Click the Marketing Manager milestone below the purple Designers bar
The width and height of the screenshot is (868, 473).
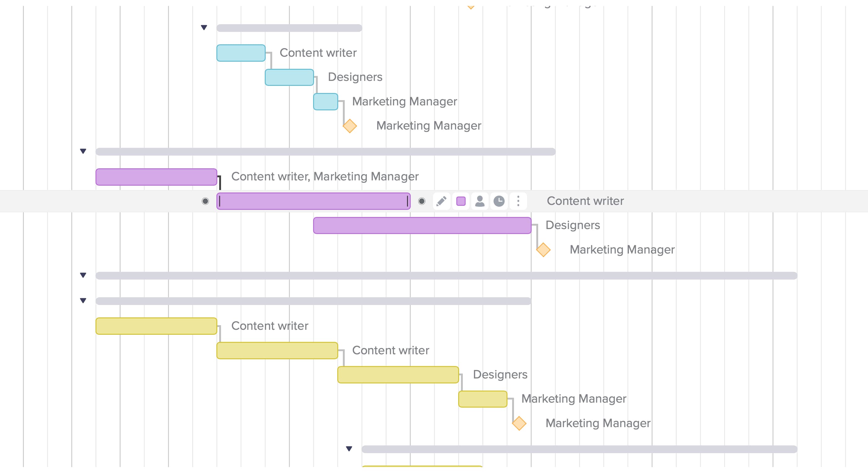[543, 250]
